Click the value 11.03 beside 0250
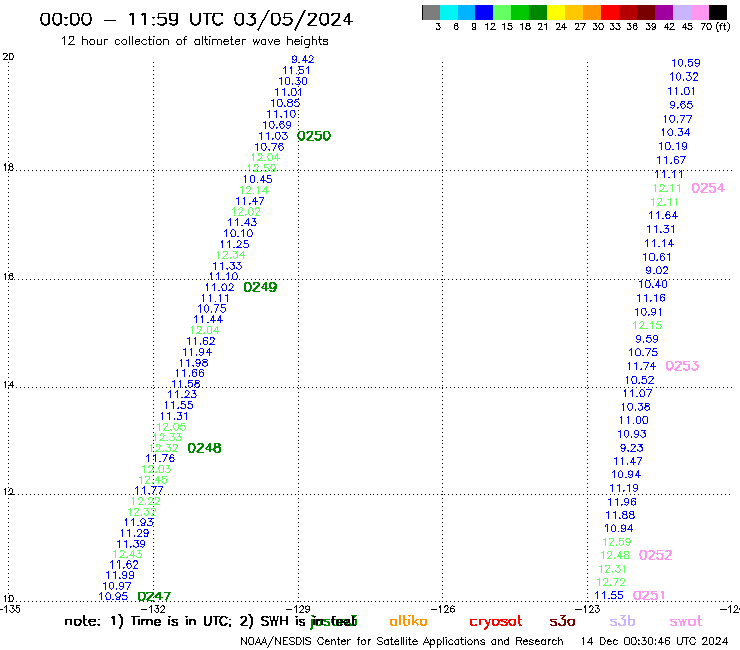The image size is (740, 650). click(273, 136)
